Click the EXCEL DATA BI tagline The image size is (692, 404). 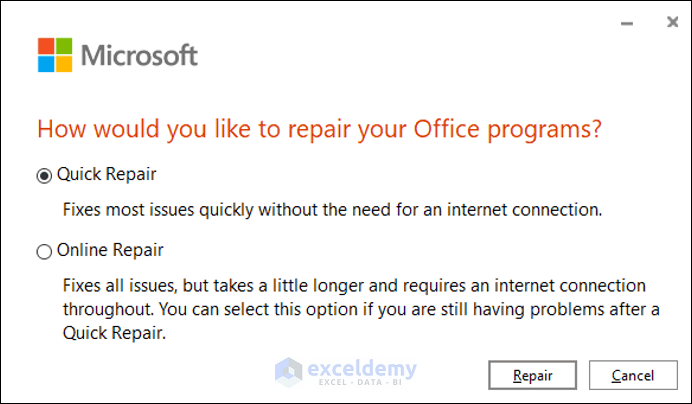[x=360, y=383]
